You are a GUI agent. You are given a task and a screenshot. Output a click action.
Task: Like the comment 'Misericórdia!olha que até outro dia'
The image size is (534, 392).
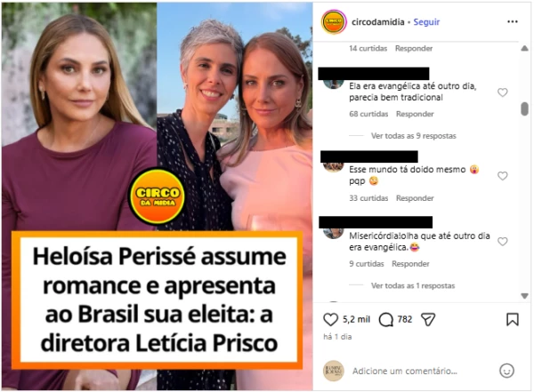[x=502, y=241]
